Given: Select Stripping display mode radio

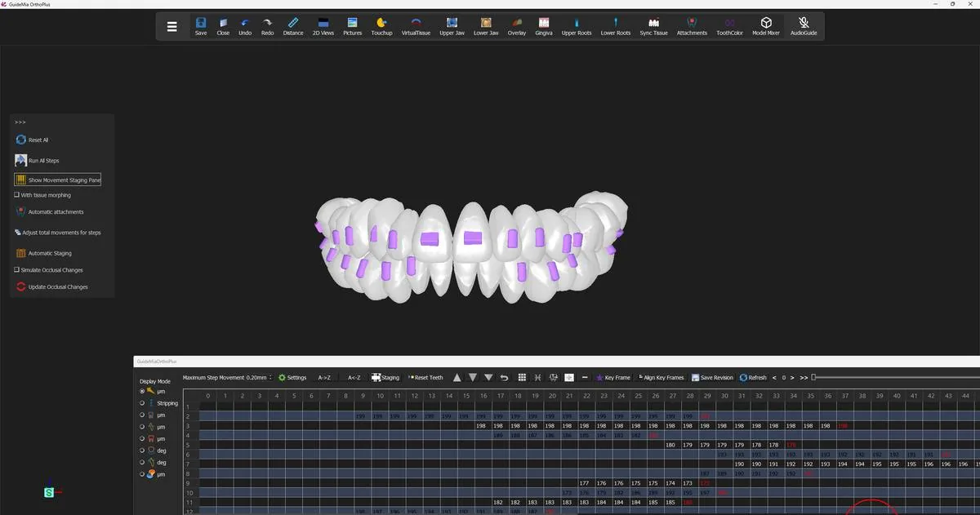Looking at the screenshot, I should (142, 403).
